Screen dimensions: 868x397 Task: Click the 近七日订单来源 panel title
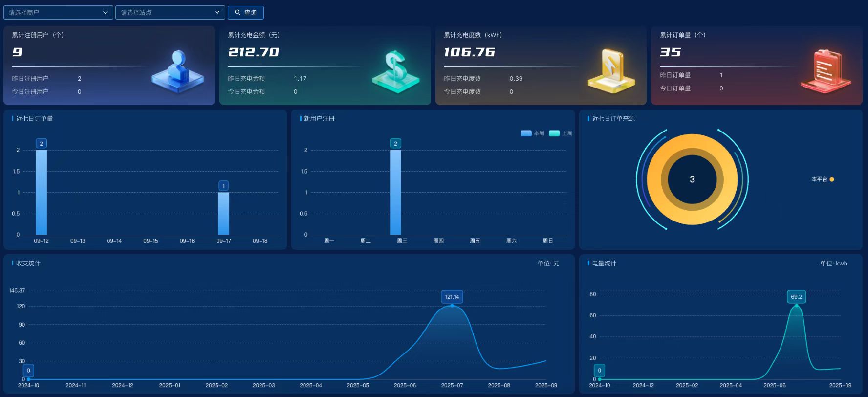point(613,119)
